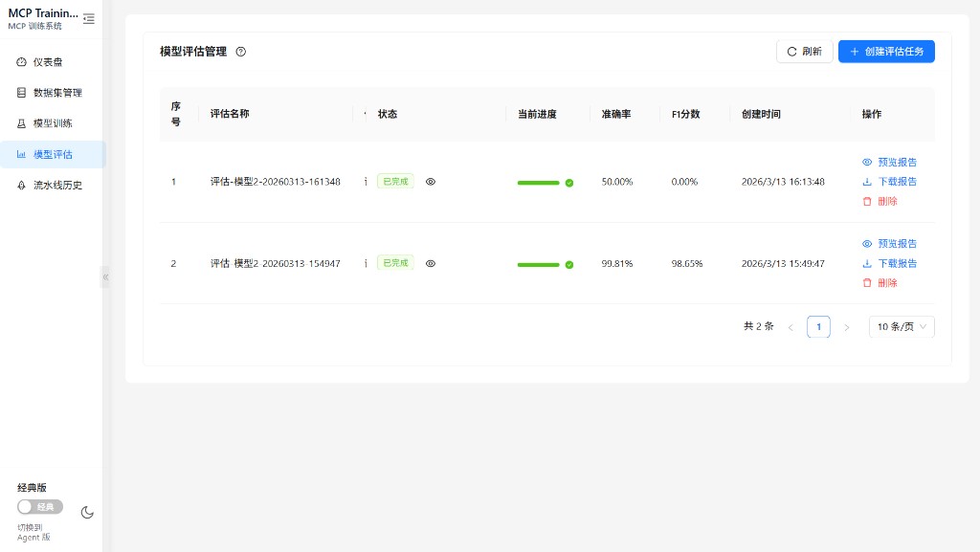The height and width of the screenshot is (552, 980).
Task: Click the 状态 column header
Action: 388,114
